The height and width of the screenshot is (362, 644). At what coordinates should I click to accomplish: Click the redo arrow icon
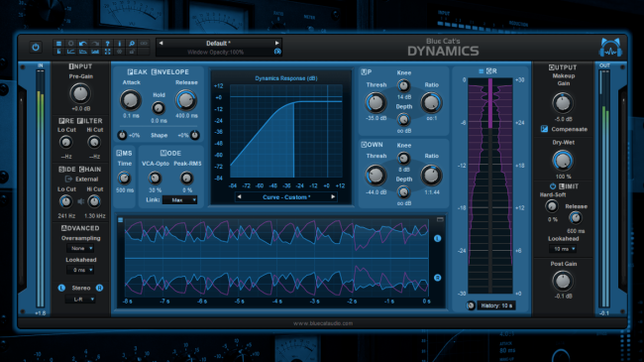tap(95, 44)
